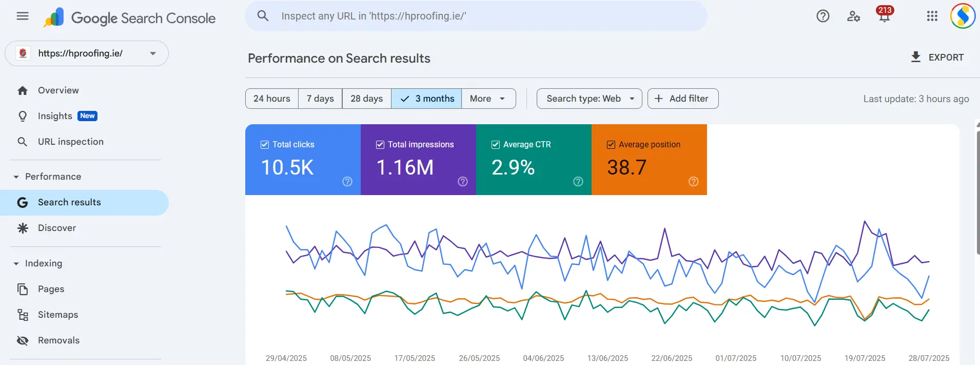The image size is (980, 365).
Task: Click the Average position help icon
Action: click(693, 181)
